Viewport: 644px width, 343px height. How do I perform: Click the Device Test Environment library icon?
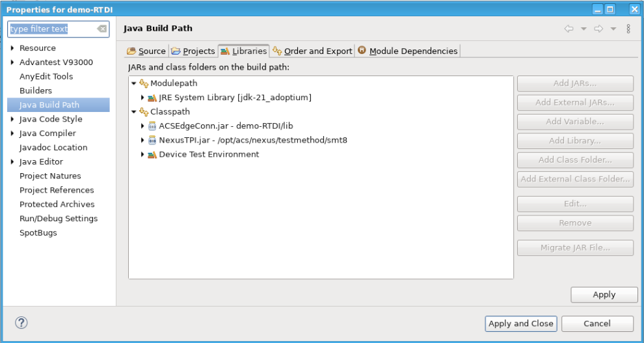point(152,155)
